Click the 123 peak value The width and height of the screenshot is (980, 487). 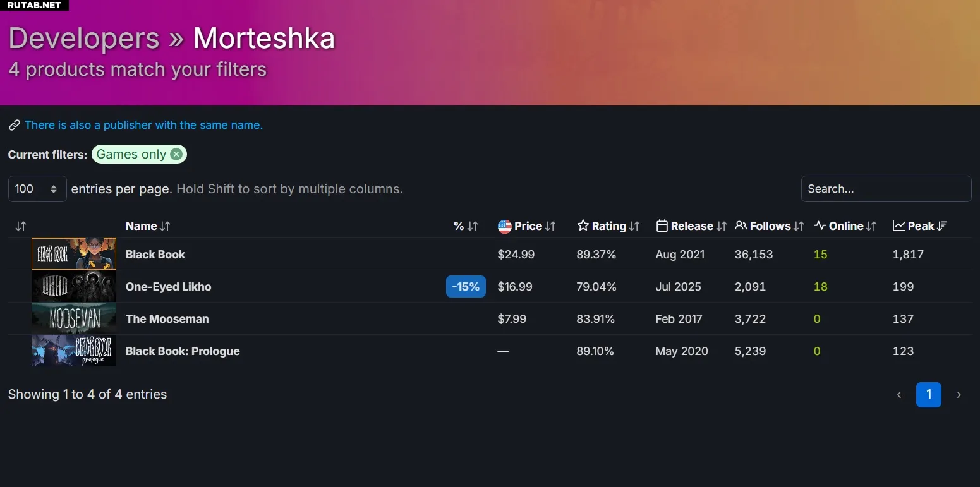[x=903, y=351]
